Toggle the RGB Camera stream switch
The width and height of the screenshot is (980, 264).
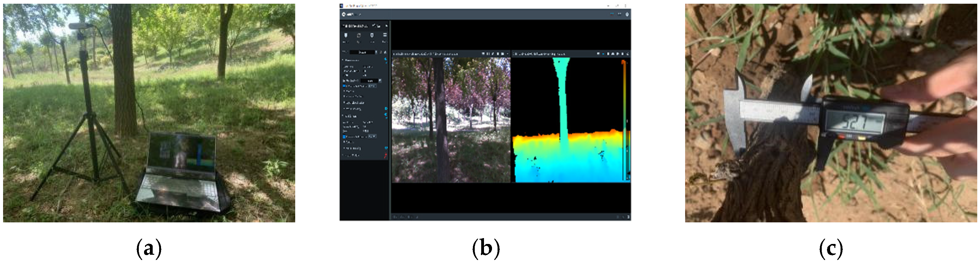(x=385, y=114)
